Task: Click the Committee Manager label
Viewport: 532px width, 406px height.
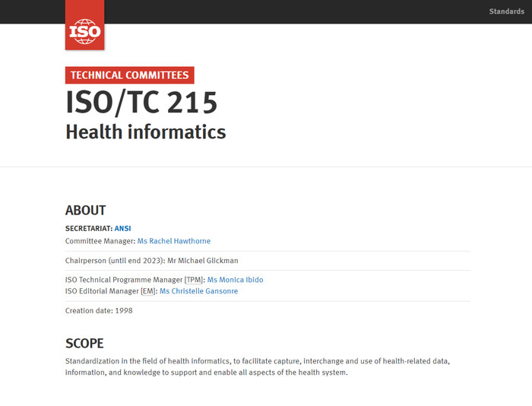Action: 100,241
